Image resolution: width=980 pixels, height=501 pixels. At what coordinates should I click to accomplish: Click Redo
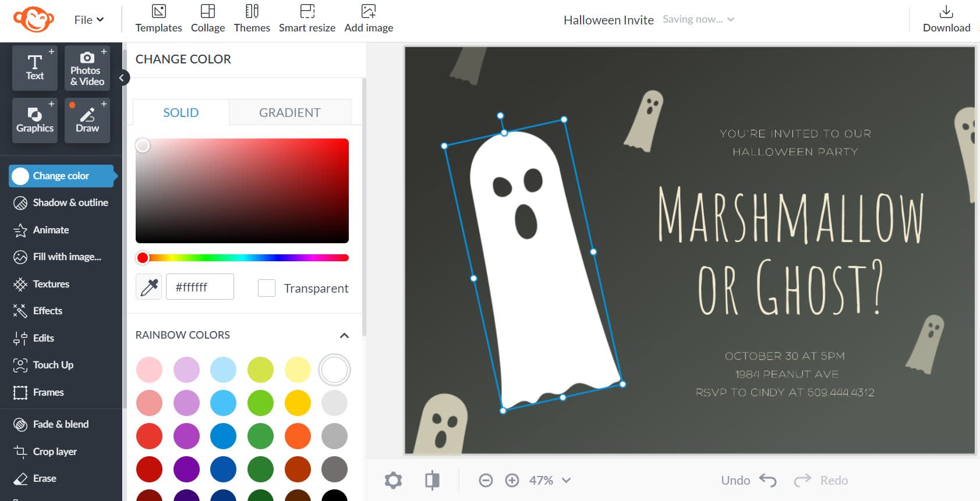pyautogui.click(x=820, y=481)
